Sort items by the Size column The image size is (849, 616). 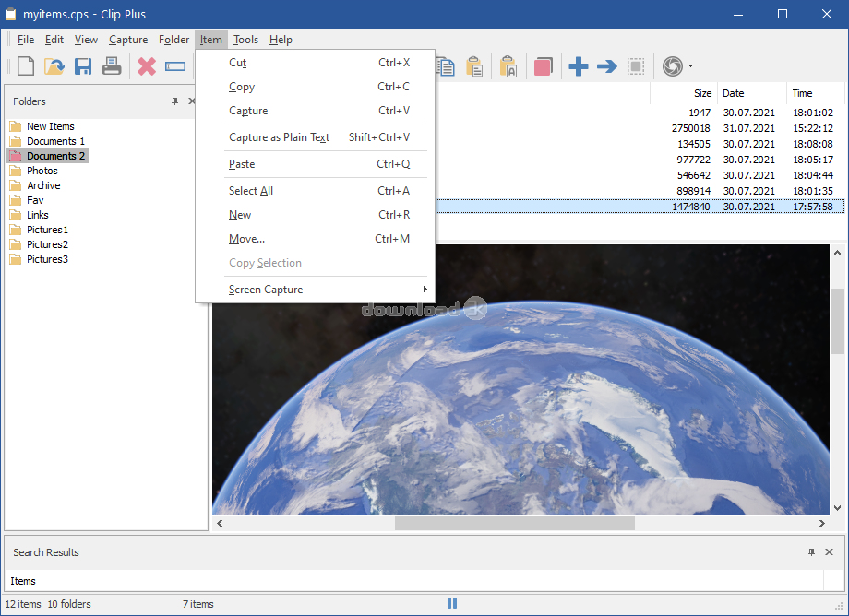[x=684, y=93]
